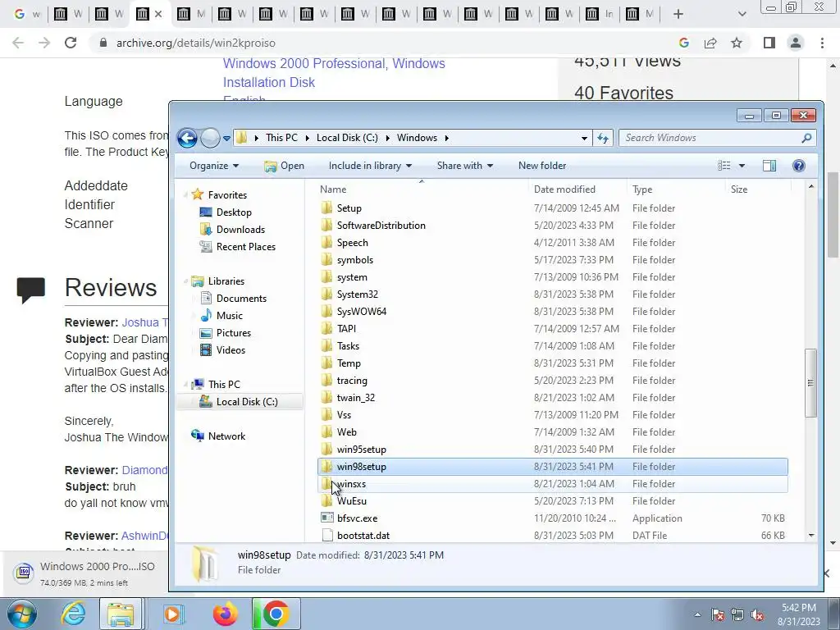The width and height of the screenshot is (840, 630).
Task: Select Favorites in the navigation pane
Action: pos(227,195)
